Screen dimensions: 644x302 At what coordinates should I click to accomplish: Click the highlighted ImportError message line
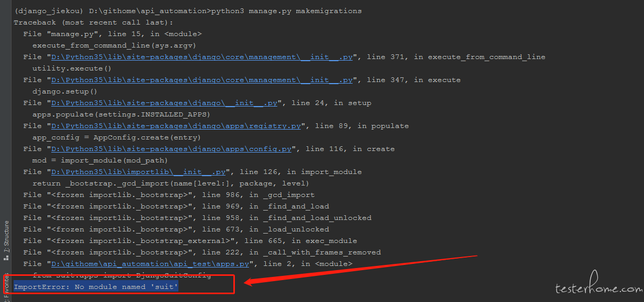[x=96, y=287]
